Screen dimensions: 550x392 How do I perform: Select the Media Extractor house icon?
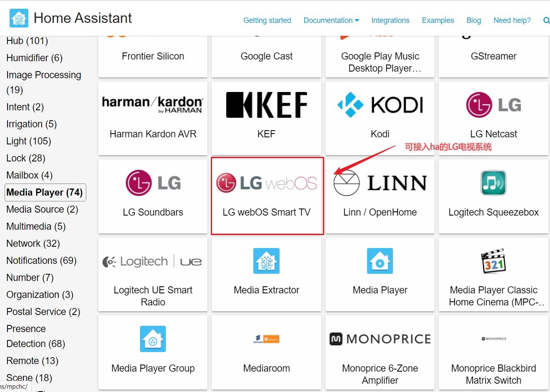267,261
